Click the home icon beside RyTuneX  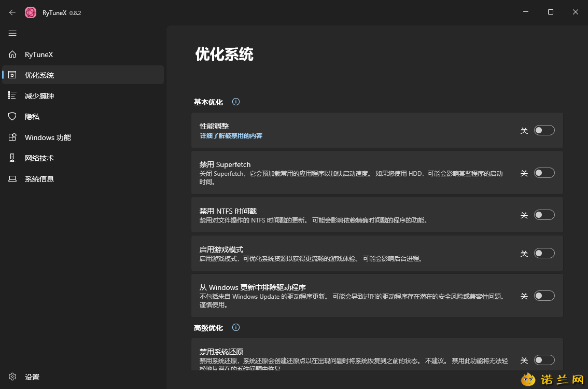tap(12, 54)
